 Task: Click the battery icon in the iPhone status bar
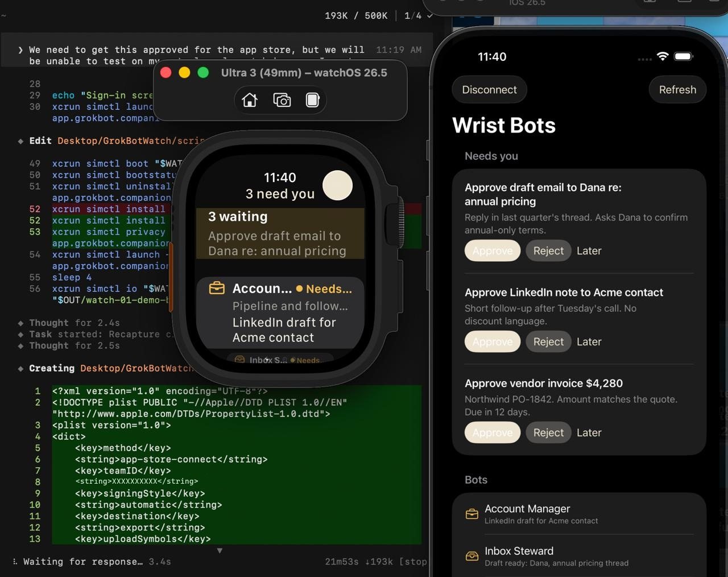(684, 56)
